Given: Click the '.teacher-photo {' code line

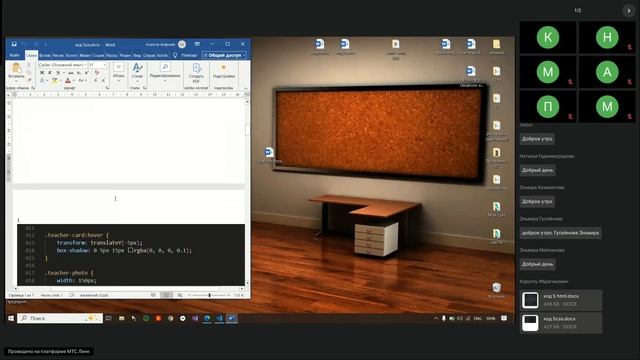Looking at the screenshot, I should click(x=69, y=273).
